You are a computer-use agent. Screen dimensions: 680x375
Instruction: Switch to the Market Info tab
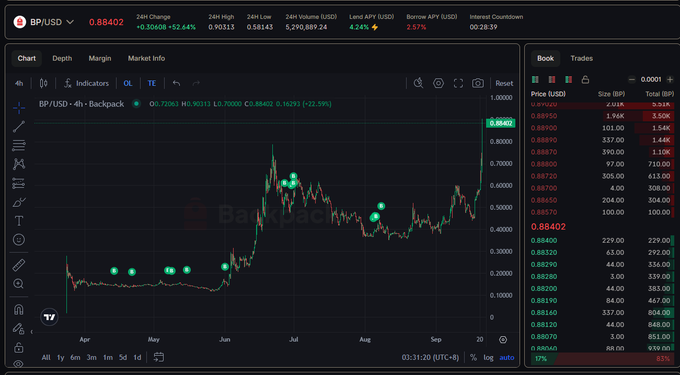146,58
